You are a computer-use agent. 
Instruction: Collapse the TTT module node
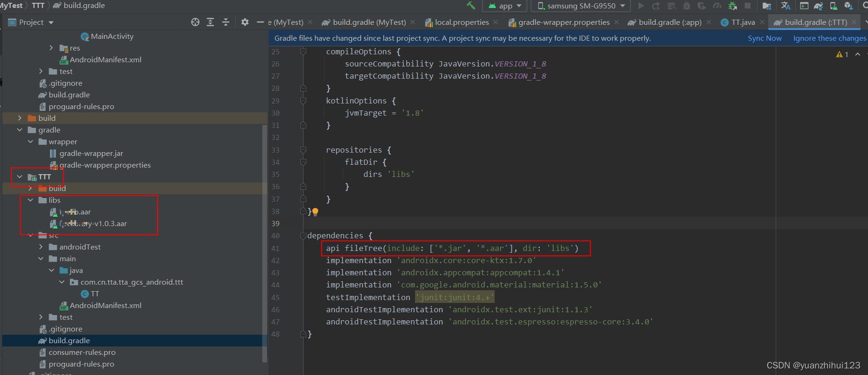[x=20, y=176]
